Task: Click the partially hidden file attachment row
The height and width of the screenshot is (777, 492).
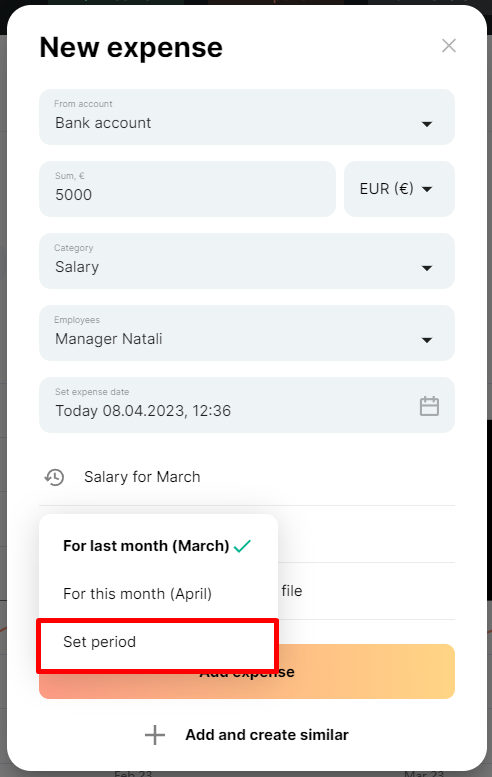Action: (x=366, y=591)
